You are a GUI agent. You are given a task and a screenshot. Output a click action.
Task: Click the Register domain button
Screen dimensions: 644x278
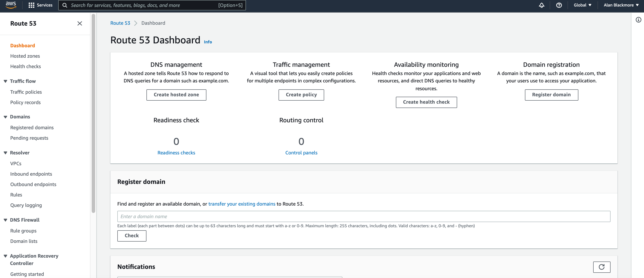click(x=551, y=94)
